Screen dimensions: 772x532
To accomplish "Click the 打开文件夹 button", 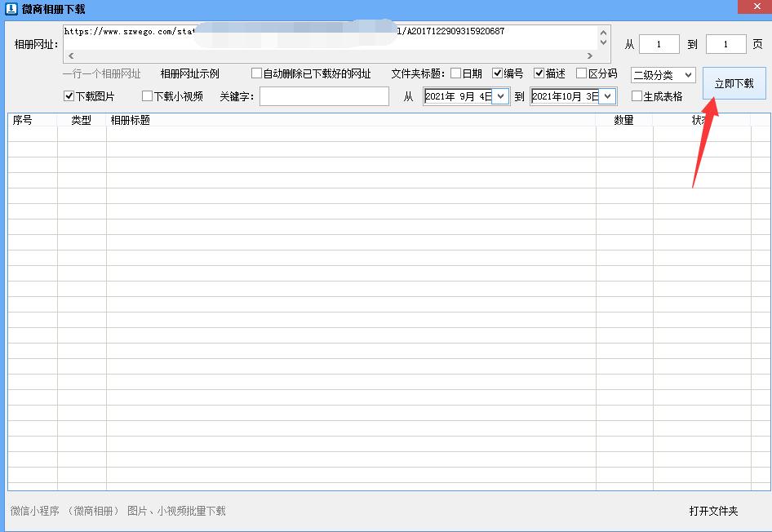I will click(713, 511).
